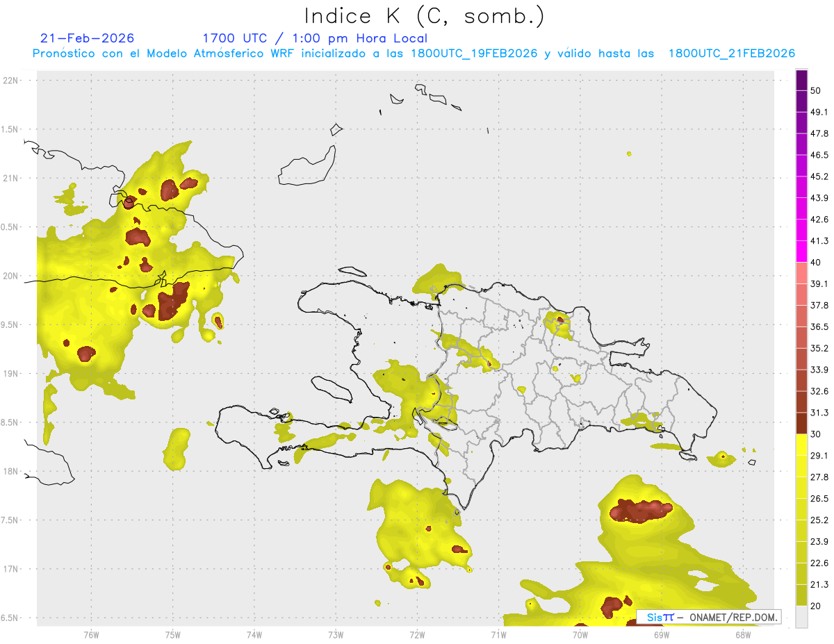Click the colorbar label "25.2"
Image resolution: width=834 pixels, height=644 pixels.
pyautogui.click(x=819, y=520)
